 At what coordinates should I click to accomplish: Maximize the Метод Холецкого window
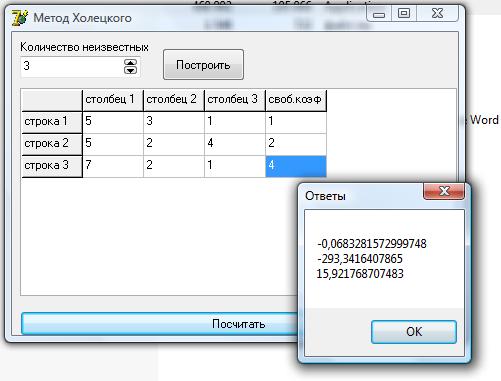404,14
